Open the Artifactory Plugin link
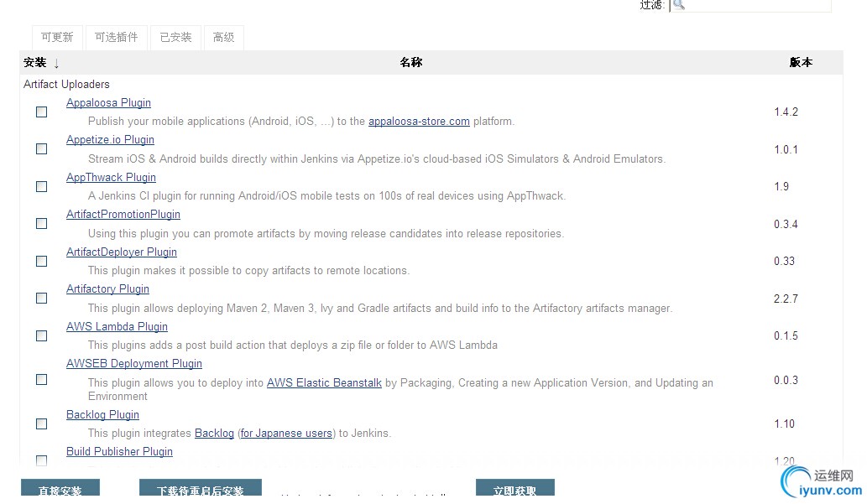This screenshot has width=867, height=504. pos(107,289)
